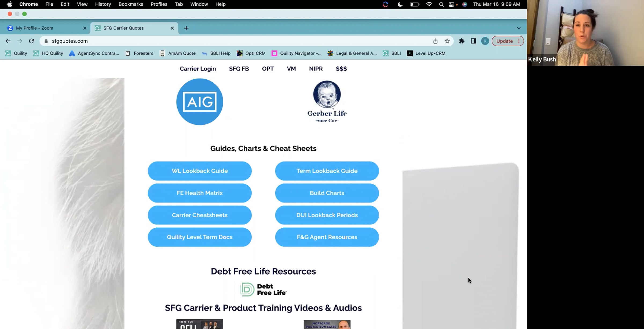
Task: Open the Bookmarks menu
Action: click(x=131, y=4)
